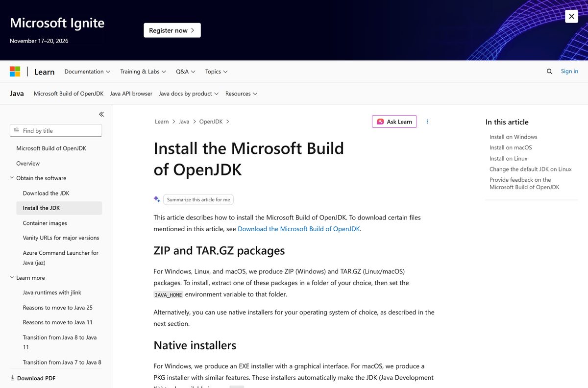Screen dimensions: 588x388
Task: Open Vanity URLs for major versions
Action: pos(61,238)
